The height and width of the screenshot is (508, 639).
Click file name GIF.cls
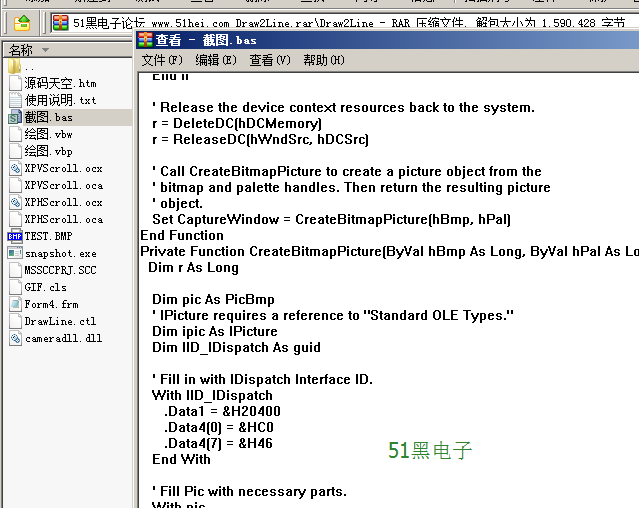pyautogui.click(x=45, y=287)
